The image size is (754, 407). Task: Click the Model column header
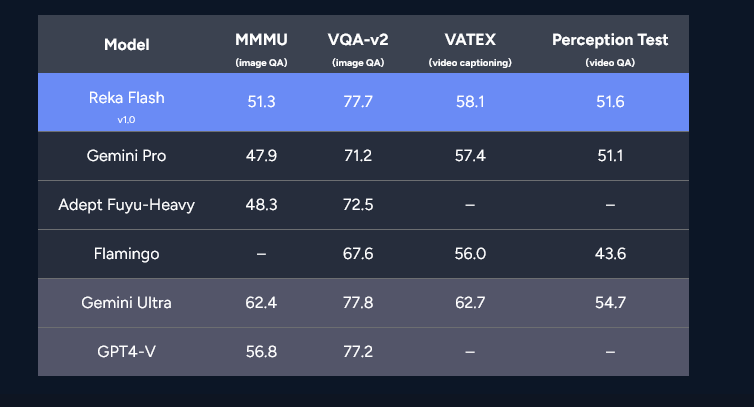point(126,45)
